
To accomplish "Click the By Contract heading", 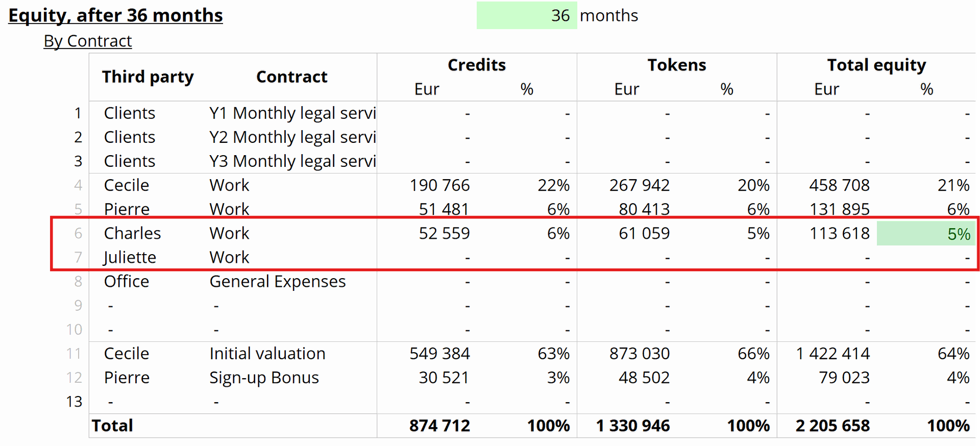I will tap(88, 41).
